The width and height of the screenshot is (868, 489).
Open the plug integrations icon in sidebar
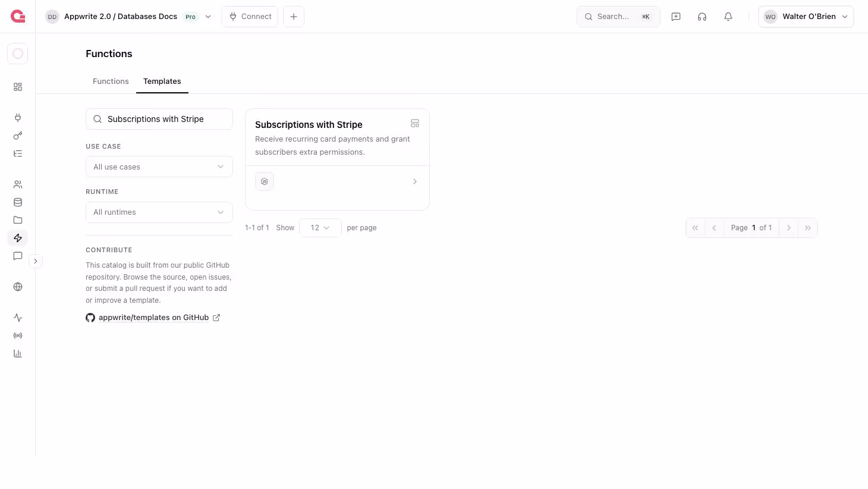coord(18,118)
